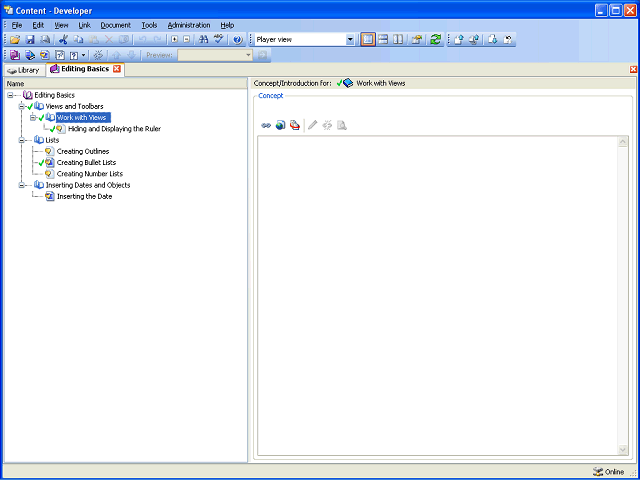The image size is (640, 480).
Task: Open the Preview mode combo box
Action: [215, 55]
